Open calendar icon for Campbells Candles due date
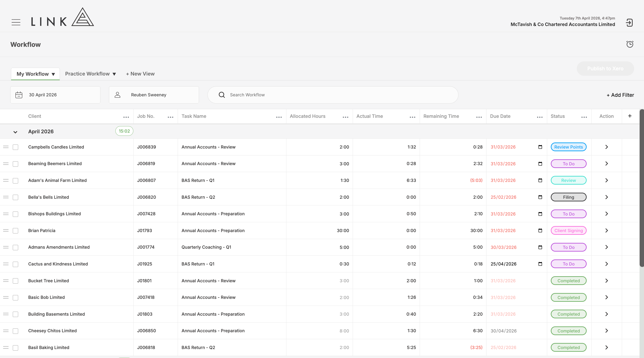 [x=540, y=147]
